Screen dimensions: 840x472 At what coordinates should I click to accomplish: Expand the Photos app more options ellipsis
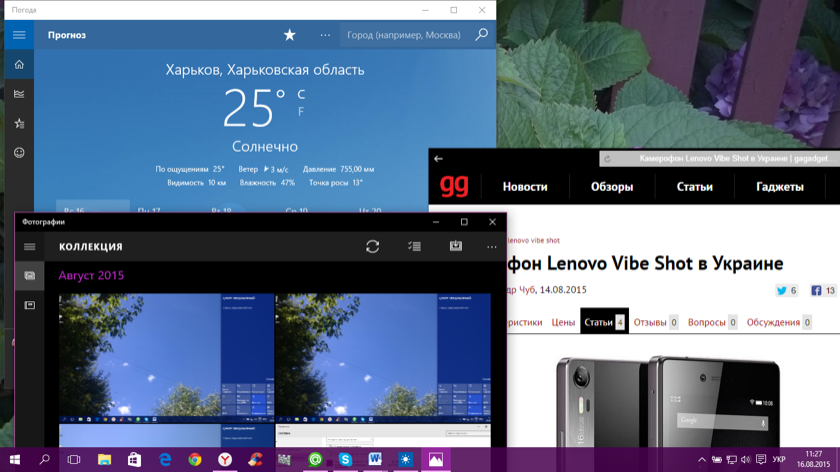click(491, 247)
